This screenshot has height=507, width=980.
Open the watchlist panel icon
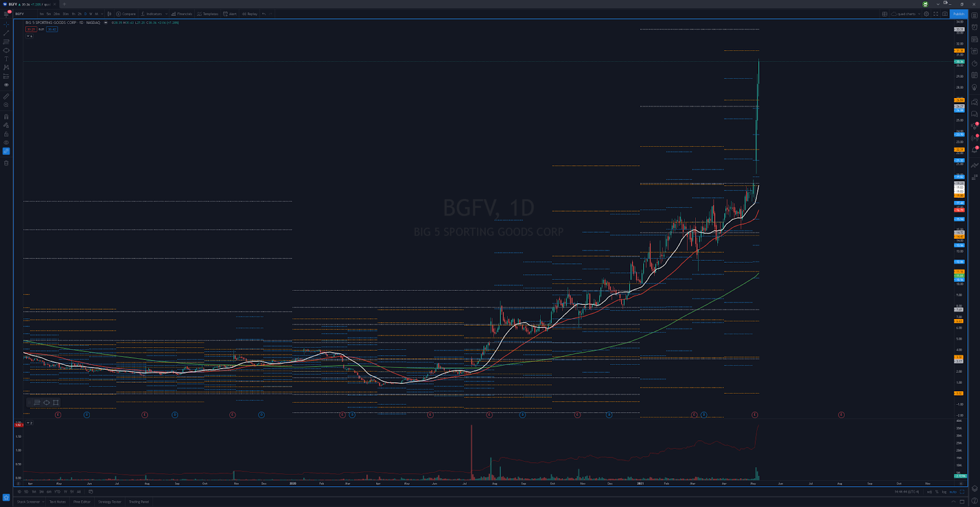click(x=974, y=15)
